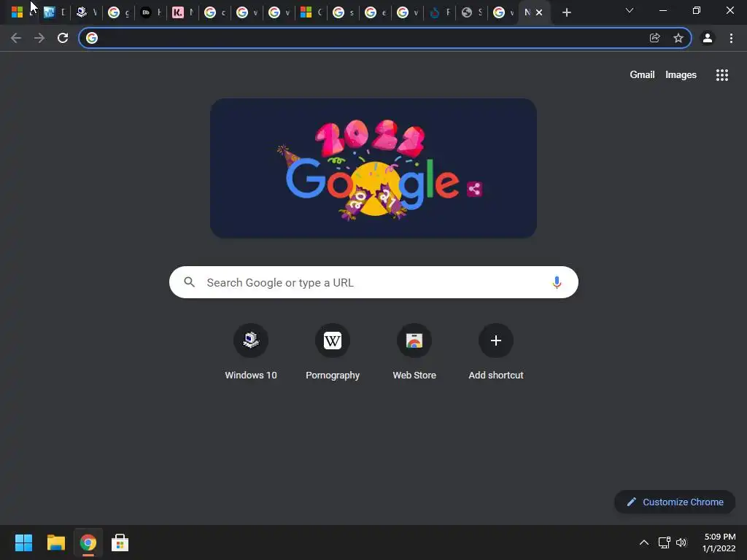
Task: Click the Chrome icon in the taskbar
Action: [x=88, y=542]
